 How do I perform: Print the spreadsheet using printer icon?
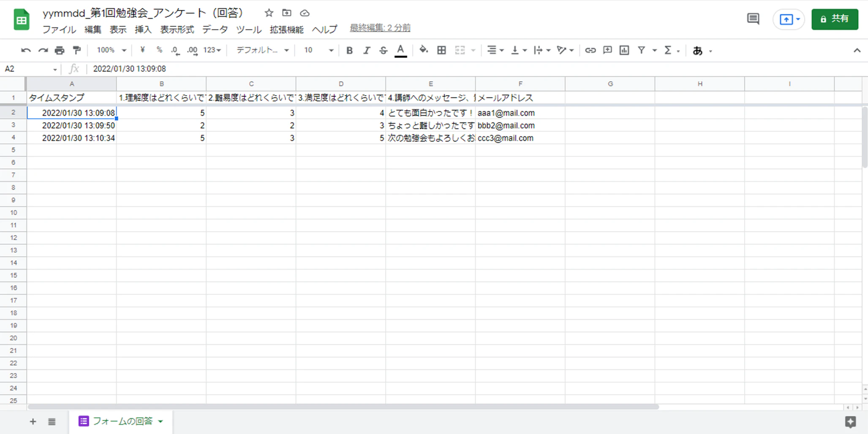[60, 50]
